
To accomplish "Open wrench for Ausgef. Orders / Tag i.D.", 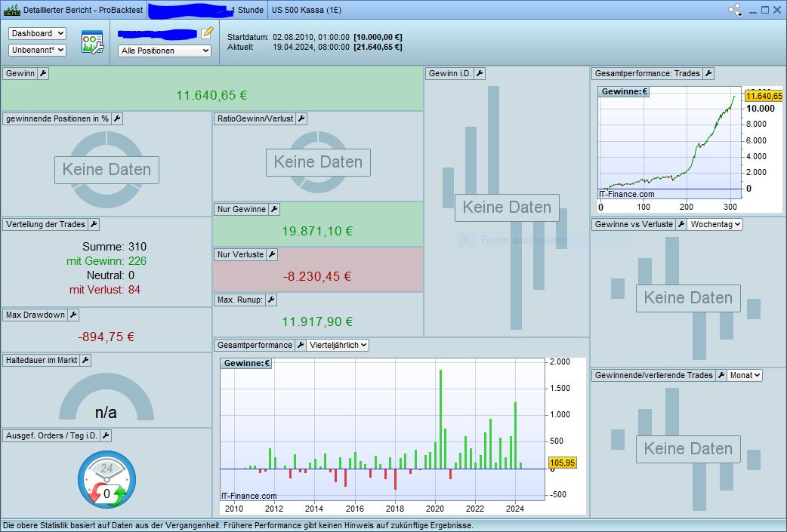I will coord(106,435).
